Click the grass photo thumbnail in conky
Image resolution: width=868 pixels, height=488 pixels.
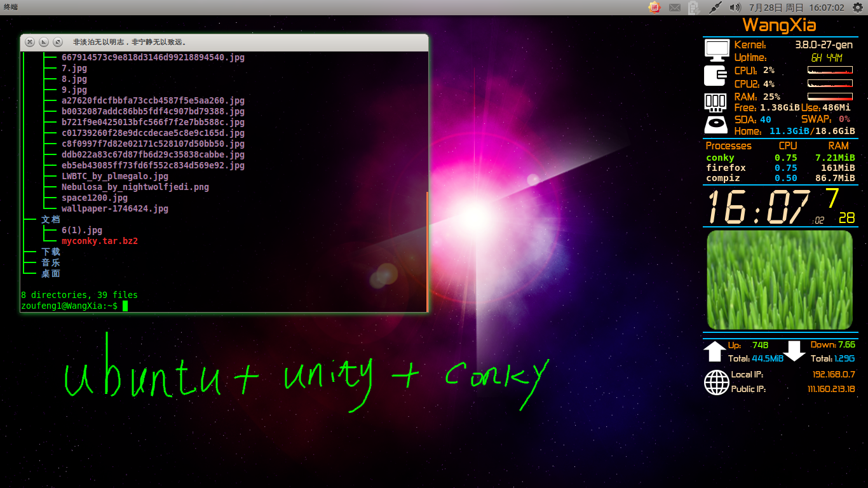780,280
